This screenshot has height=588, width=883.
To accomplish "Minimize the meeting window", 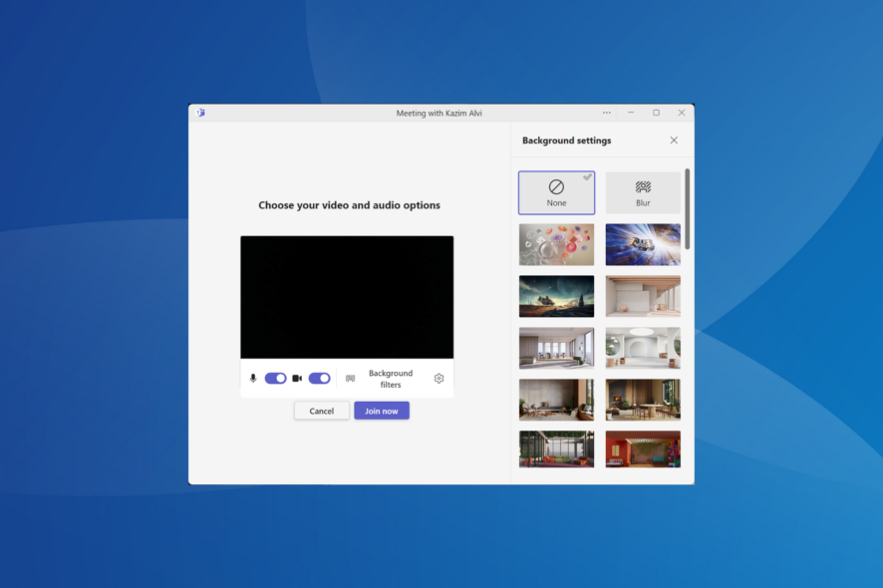I will pos(631,113).
